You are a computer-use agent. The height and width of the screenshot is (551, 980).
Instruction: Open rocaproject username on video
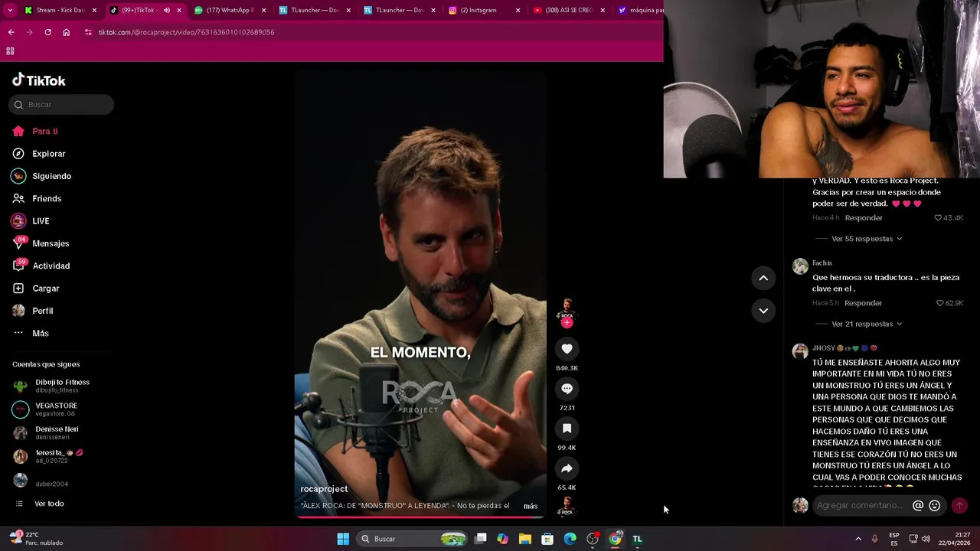pyautogui.click(x=324, y=489)
